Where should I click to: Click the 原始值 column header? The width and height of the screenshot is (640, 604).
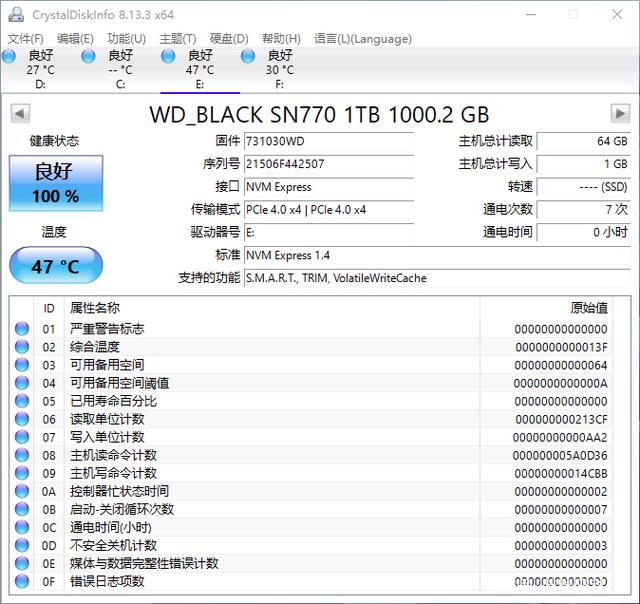tap(546, 308)
